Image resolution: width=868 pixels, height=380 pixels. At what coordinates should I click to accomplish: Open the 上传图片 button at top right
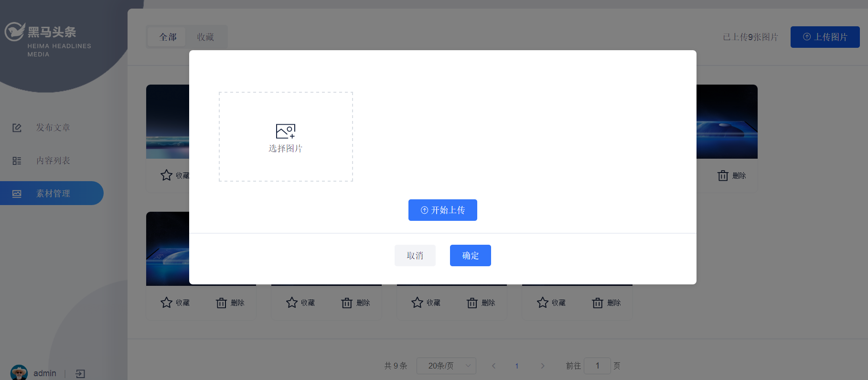[x=825, y=37]
